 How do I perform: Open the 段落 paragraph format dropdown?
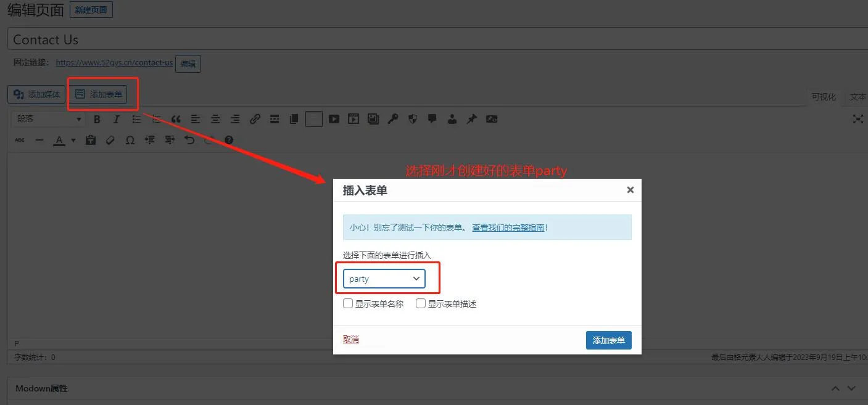point(48,119)
